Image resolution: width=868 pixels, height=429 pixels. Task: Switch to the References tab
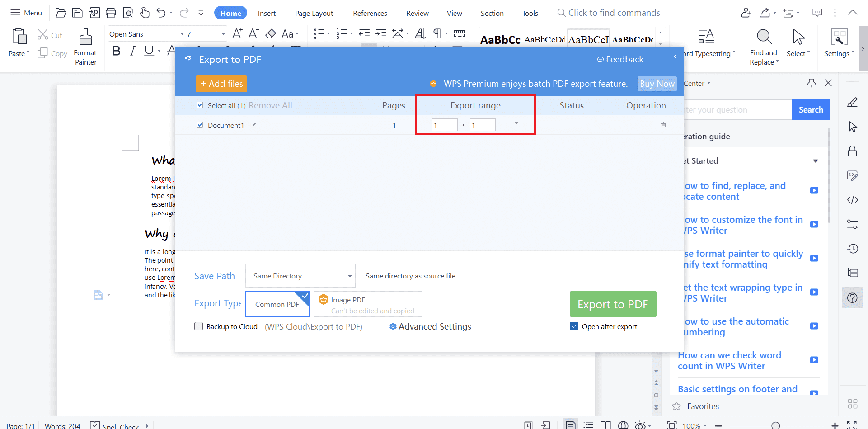(x=370, y=13)
